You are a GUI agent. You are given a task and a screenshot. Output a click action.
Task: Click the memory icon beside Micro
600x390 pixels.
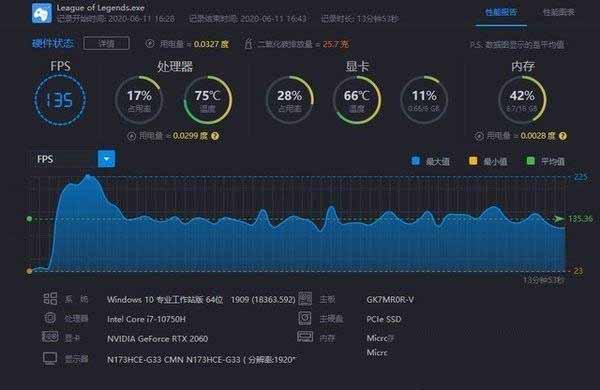tap(305, 337)
